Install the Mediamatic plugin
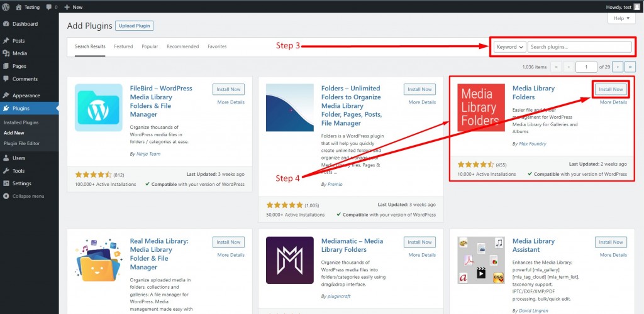 coord(419,242)
